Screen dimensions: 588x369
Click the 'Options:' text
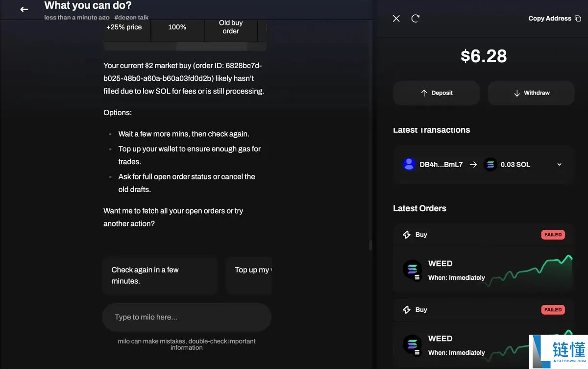118,113
